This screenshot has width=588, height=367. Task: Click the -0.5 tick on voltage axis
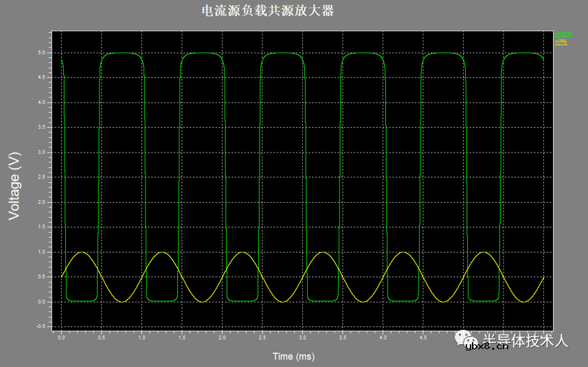[x=41, y=326]
